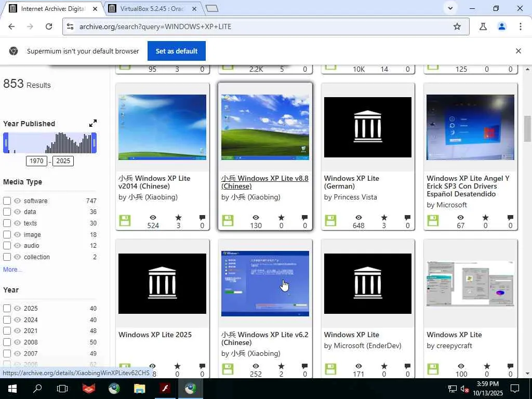This screenshot has width=532, height=399.
Task: Show more media types via More link
Action: coord(12,270)
